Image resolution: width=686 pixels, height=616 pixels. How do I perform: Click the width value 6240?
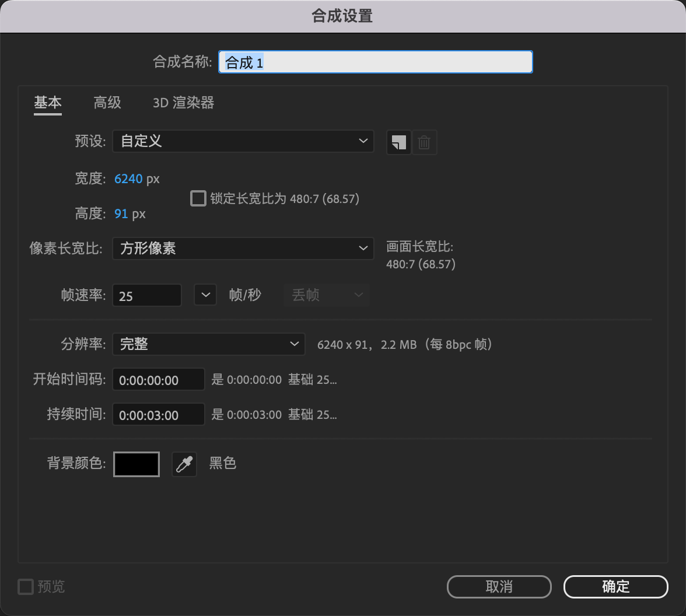point(128,179)
